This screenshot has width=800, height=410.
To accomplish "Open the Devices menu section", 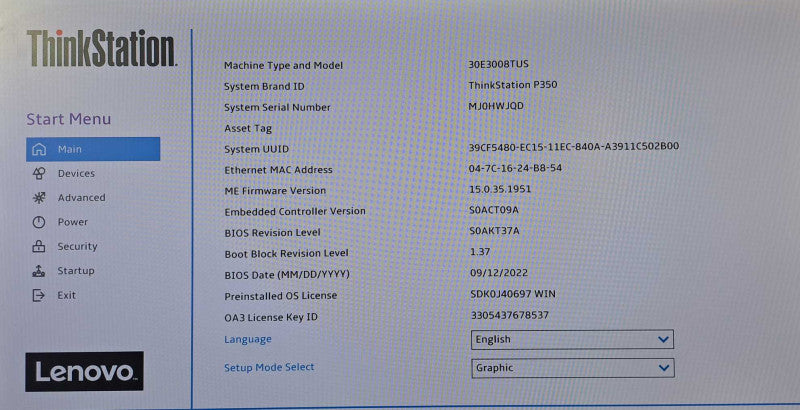I will click(x=76, y=173).
